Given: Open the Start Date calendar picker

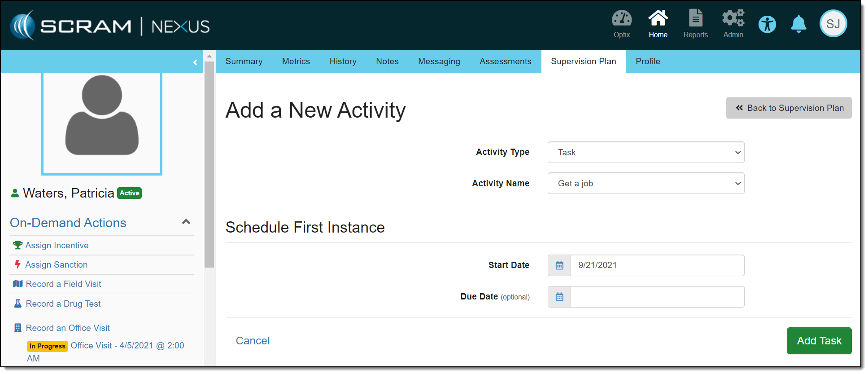Looking at the screenshot, I should 559,265.
